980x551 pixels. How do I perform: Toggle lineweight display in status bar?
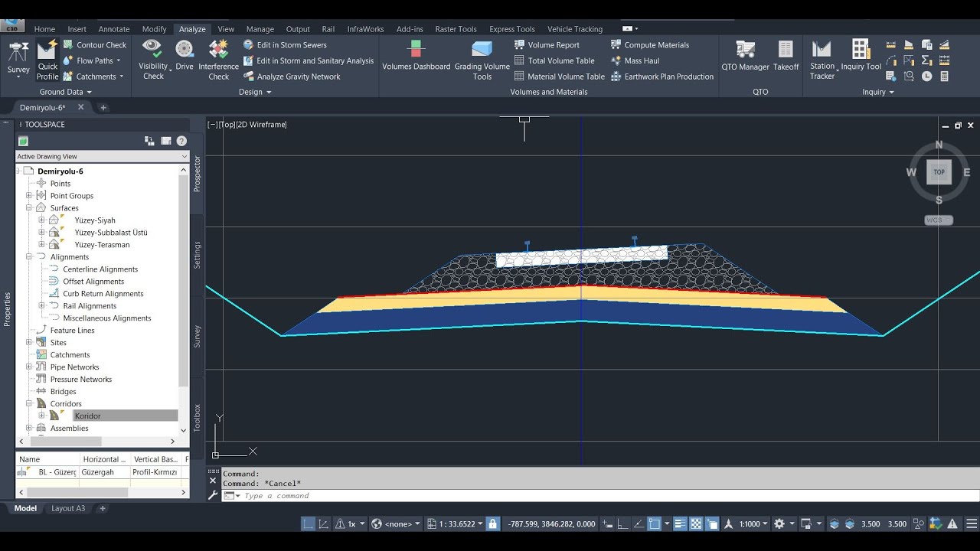[679, 524]
